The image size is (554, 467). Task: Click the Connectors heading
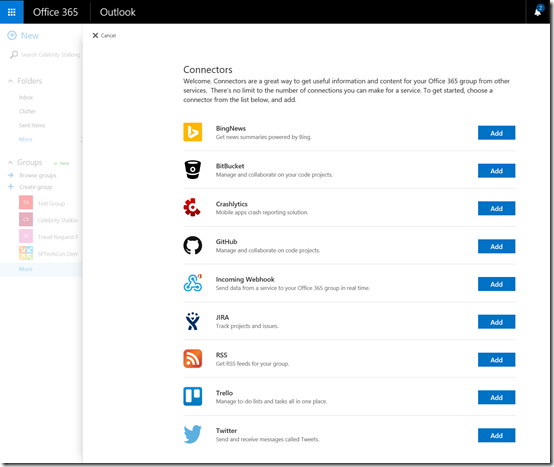[208, 70]
